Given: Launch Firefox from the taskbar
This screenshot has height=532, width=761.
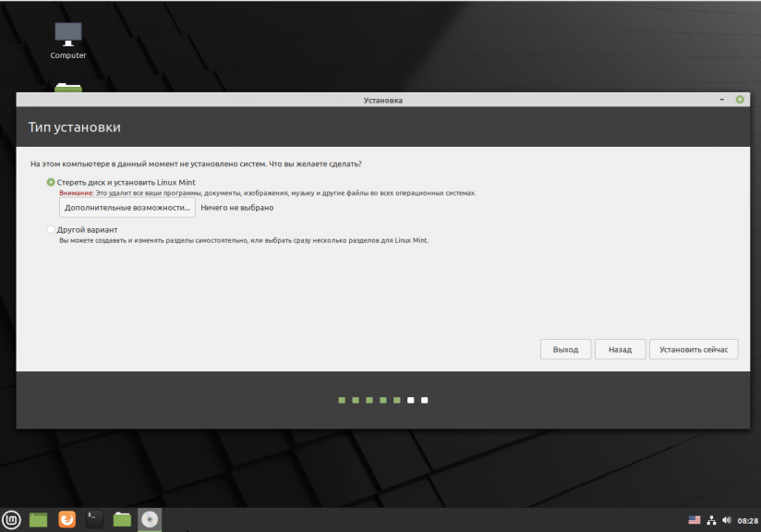Looking at the screenshot, I should pos(66,520).
